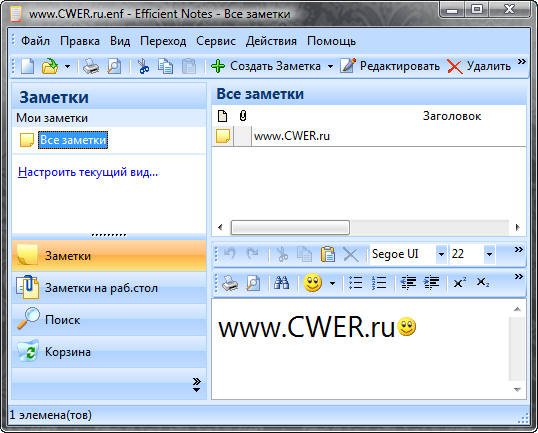
Task: Click the binoculars find icon in editor toolbar
Action: 281,283
